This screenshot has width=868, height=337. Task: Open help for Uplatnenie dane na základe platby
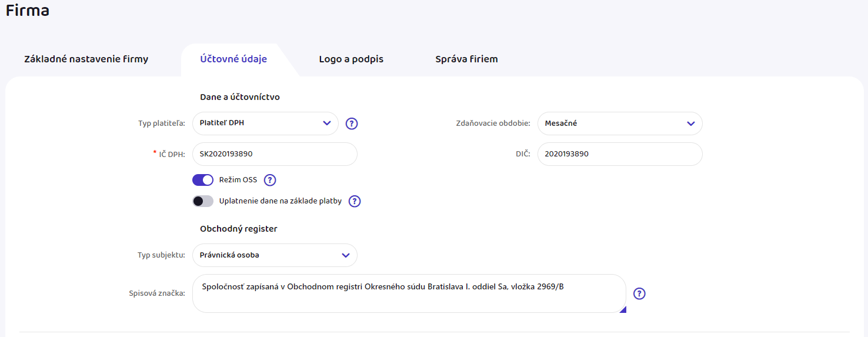coord(355,201)
